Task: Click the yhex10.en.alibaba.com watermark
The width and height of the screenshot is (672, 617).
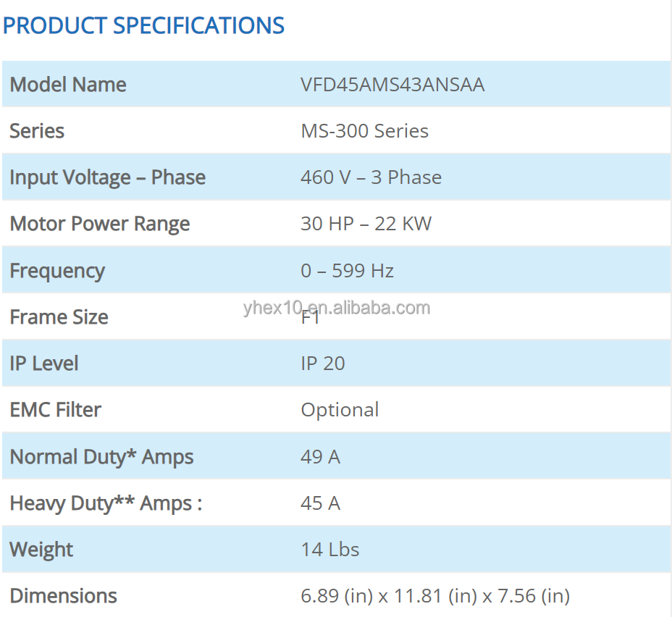Action: [x=337, y=308]
